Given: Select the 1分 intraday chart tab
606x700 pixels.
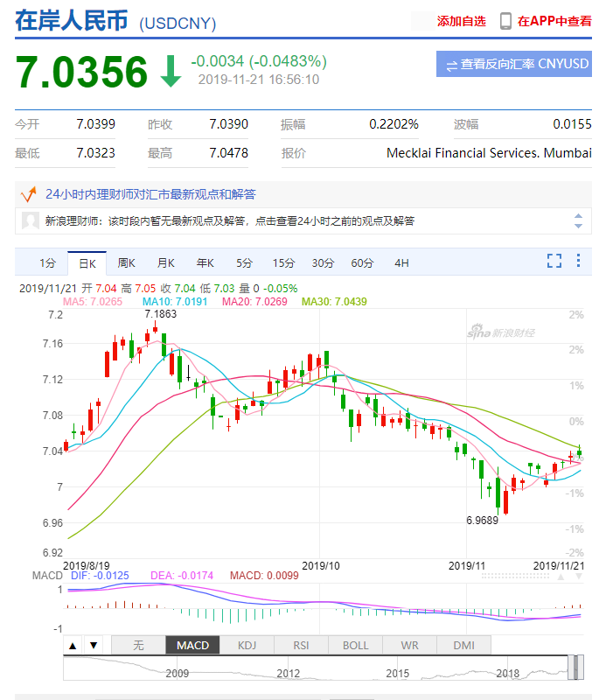Looking at the screenshot, I should point(47,262).
